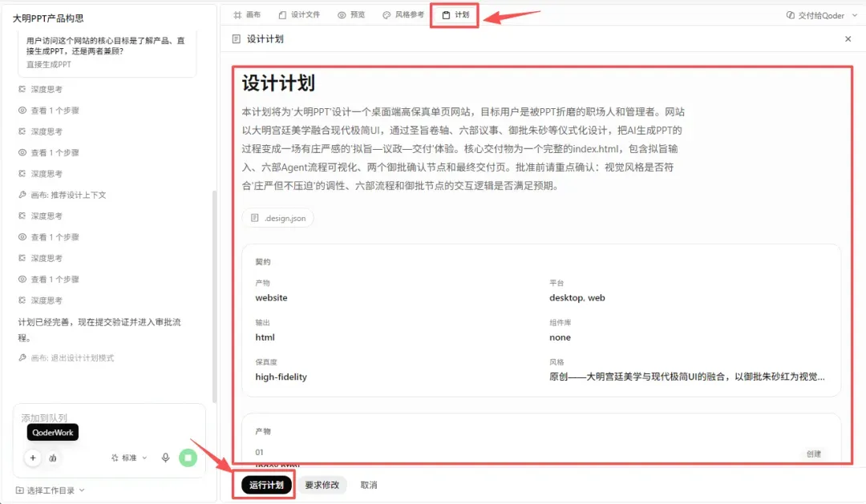Click the desktop, web platform value
Image resolution: width=866 pixels, height=504 pixels.
[577, 297]
